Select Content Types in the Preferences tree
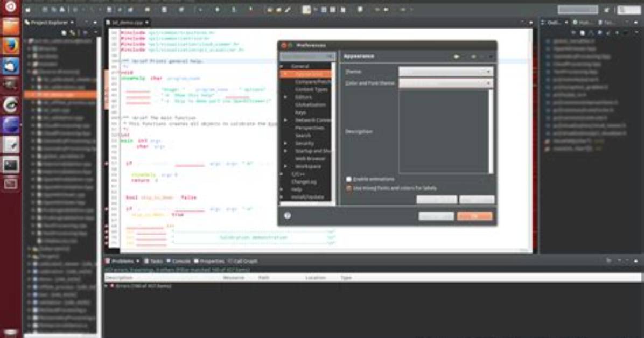The image size is (644, 338). click(x=311, y=89)
